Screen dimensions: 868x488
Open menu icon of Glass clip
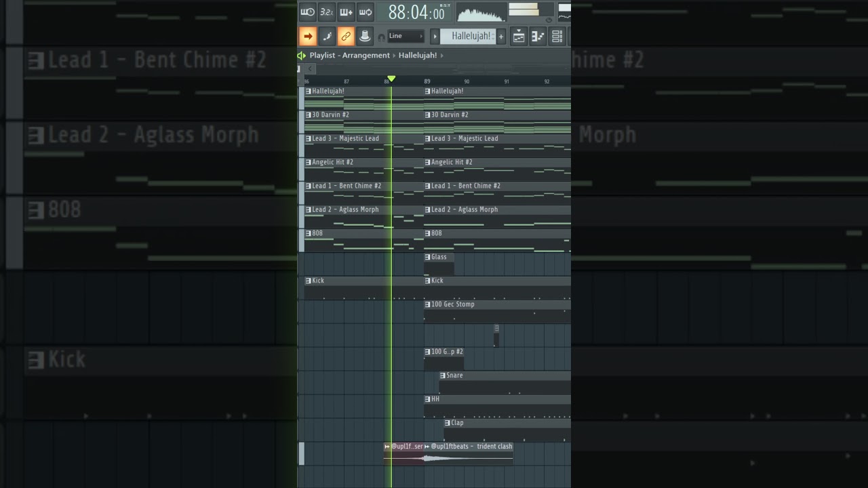428,257
